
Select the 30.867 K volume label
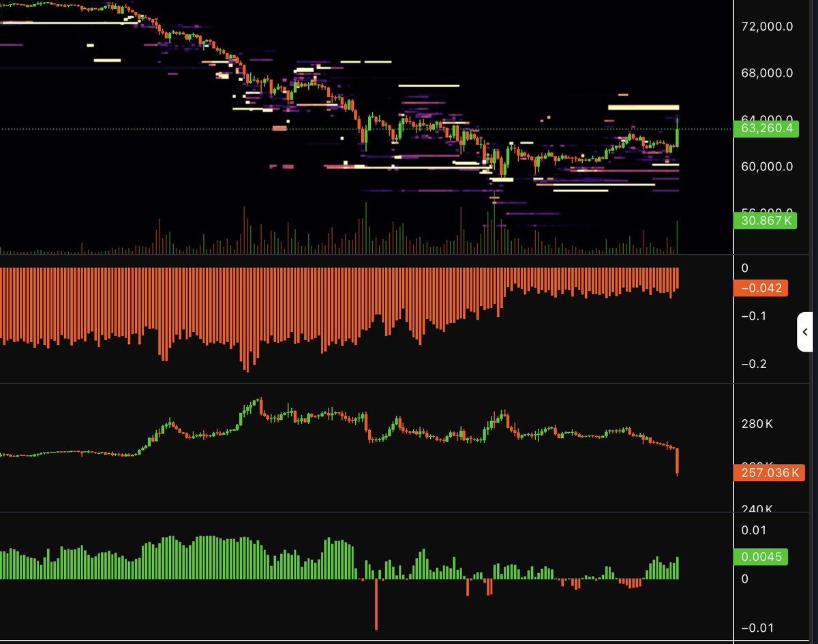click(x=766, y=221)
